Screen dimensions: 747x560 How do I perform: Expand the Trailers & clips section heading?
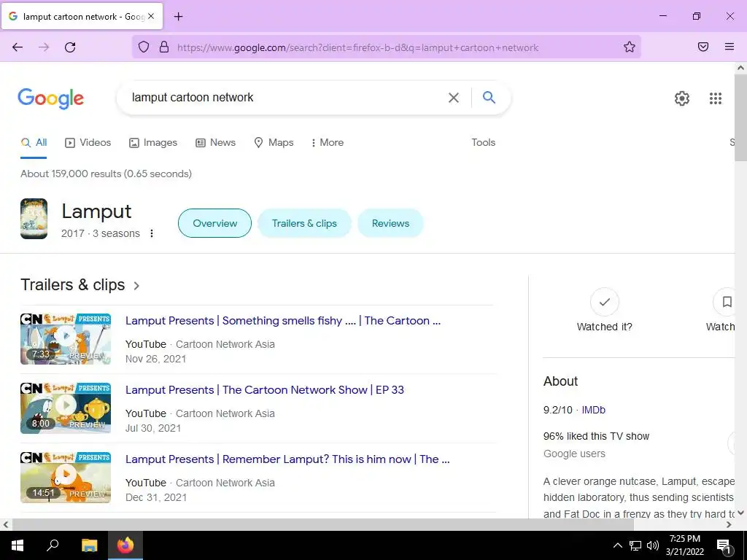[x=80, y=285]
